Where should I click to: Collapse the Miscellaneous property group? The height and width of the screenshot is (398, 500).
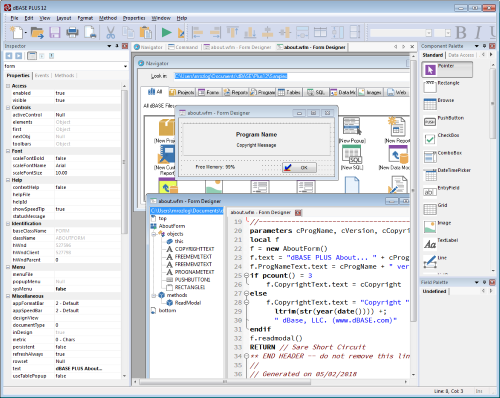click(x=8, y=296)
